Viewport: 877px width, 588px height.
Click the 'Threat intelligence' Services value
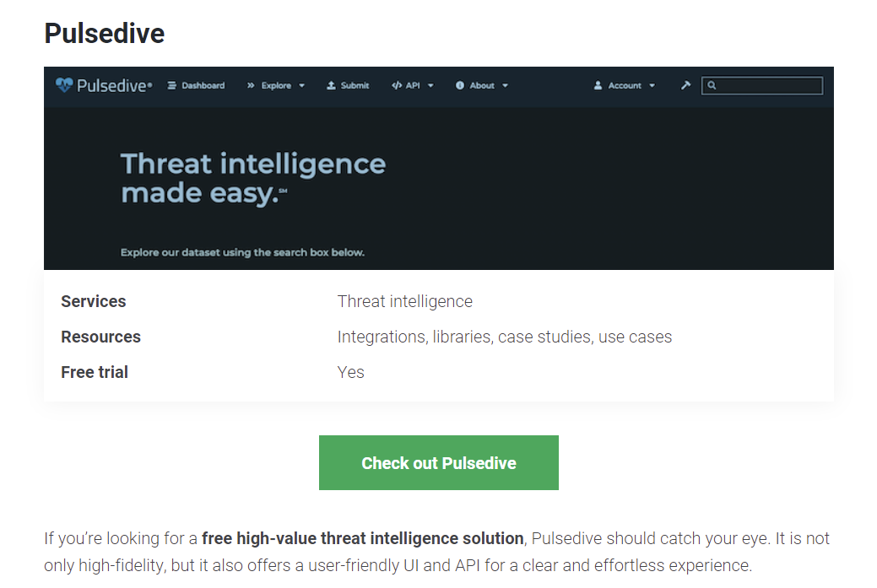405,302
